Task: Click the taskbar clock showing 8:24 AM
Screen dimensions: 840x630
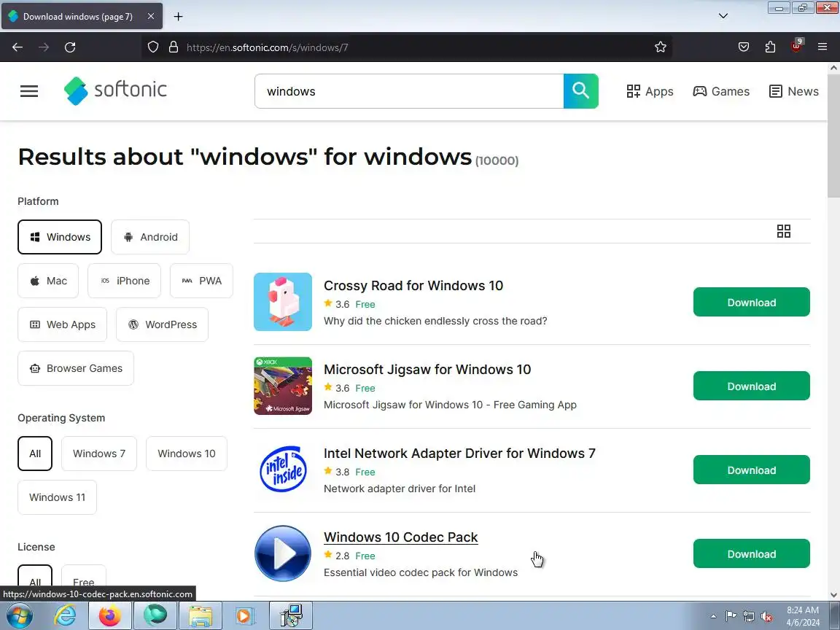Action: [x=803, y=616]
